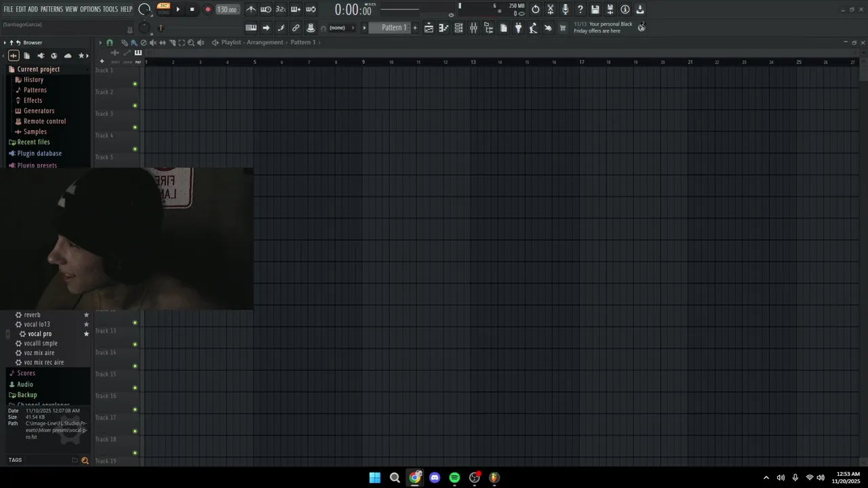Select the playlist paint brush tool
868x488 pixels.
134,43
